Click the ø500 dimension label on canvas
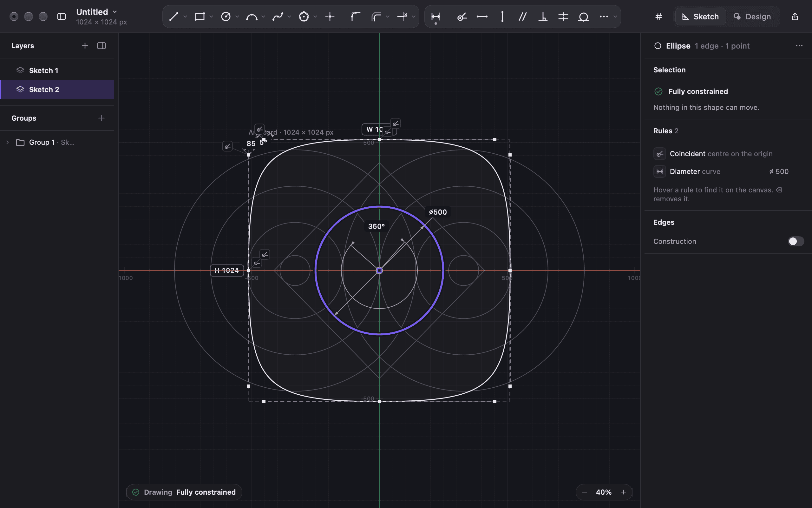The height and width of the screenshot is (508, 812). click(x=438, y=212)
